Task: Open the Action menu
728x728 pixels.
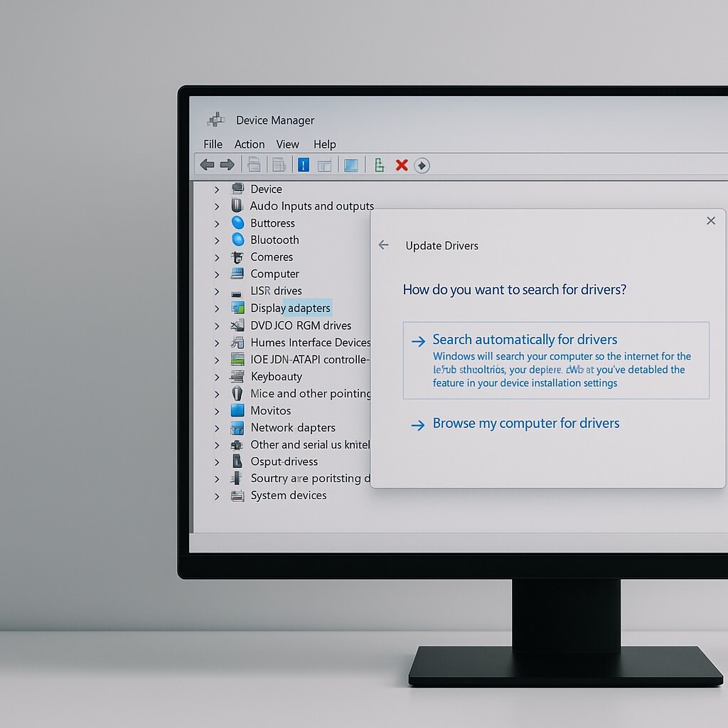Action: click(249, 144)
